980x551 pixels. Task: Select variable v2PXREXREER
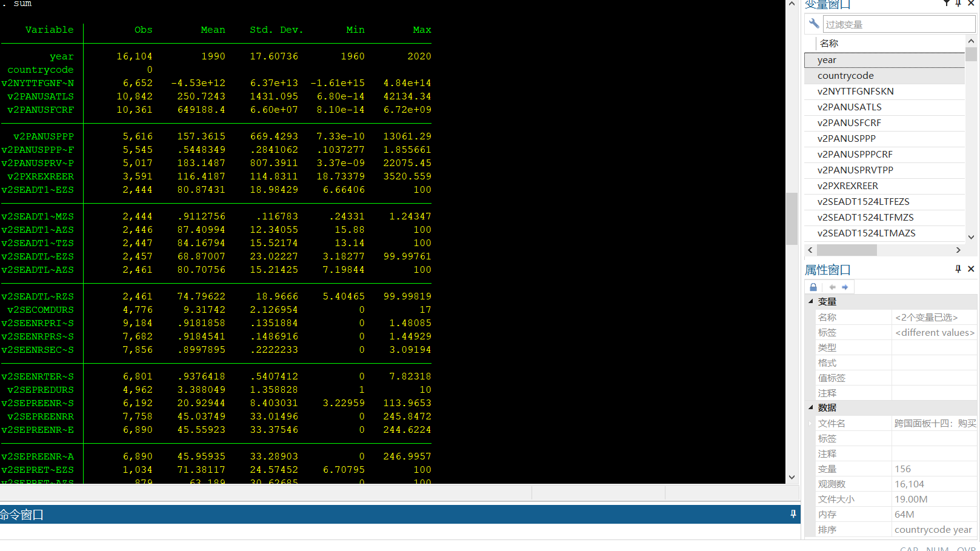pos(884,185)
